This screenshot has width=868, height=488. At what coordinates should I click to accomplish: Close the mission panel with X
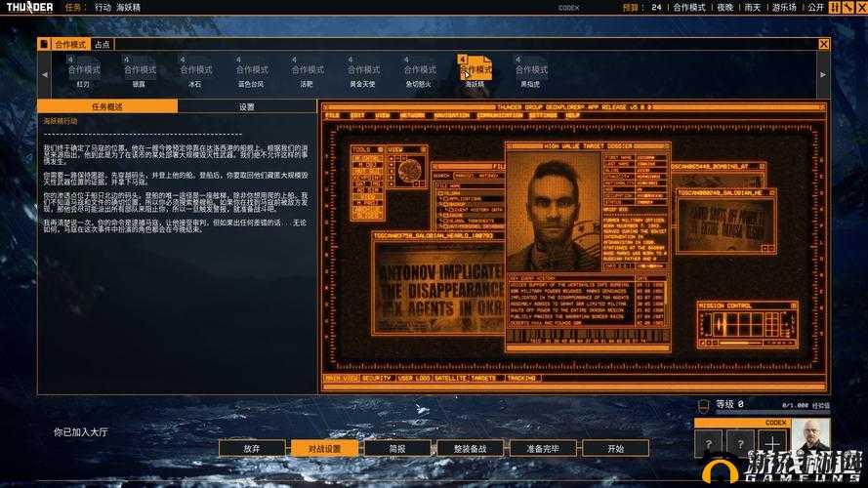[x=823, y=44]
